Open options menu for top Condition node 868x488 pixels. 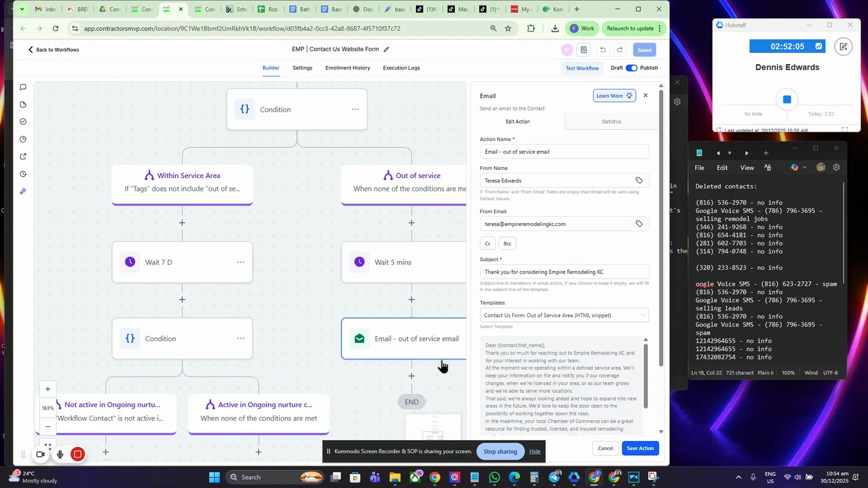click(x=355, y=109)
